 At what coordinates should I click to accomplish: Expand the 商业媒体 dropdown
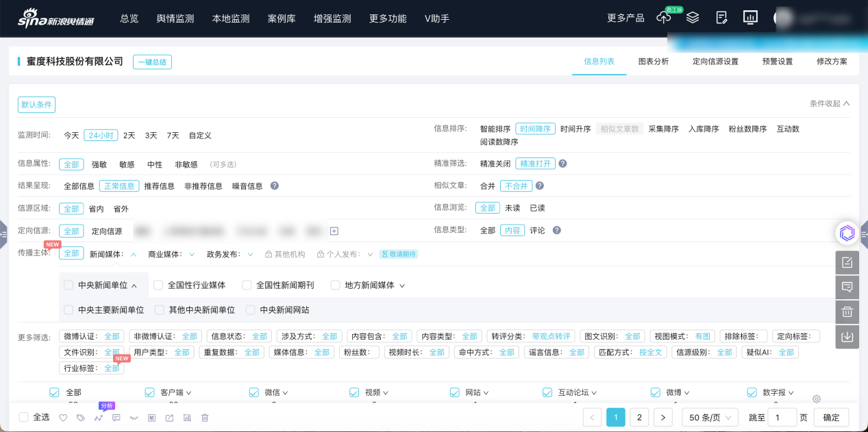point(192,254)
